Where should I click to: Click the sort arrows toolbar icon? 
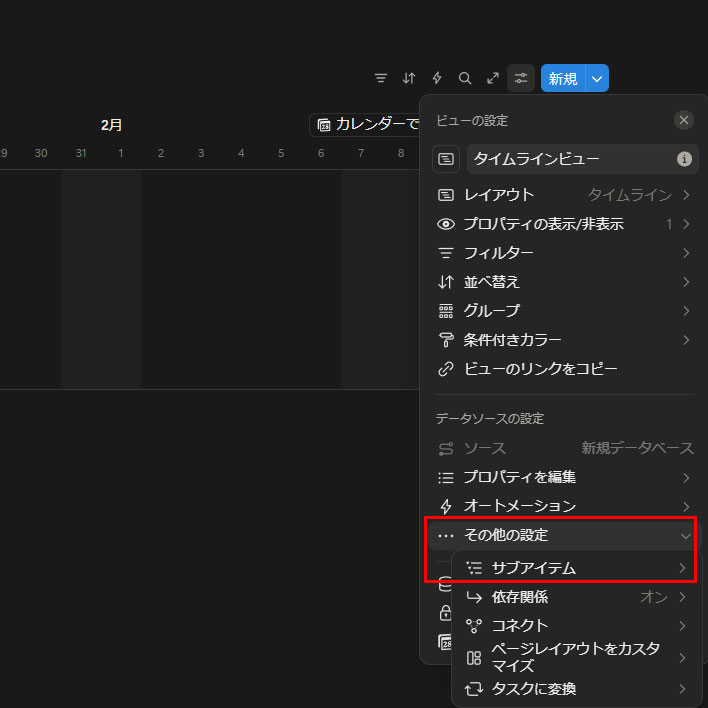click(409, 78)
